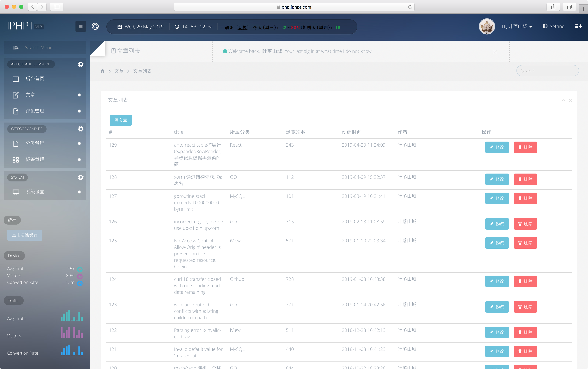The image size is (588, 369).
Task: Toggle the hamburger sidebar menu button
Action: point(81,26)
